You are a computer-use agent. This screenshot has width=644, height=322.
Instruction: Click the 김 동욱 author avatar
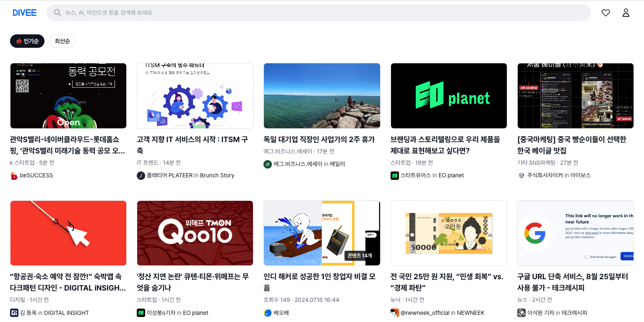(x=14, y=313)
